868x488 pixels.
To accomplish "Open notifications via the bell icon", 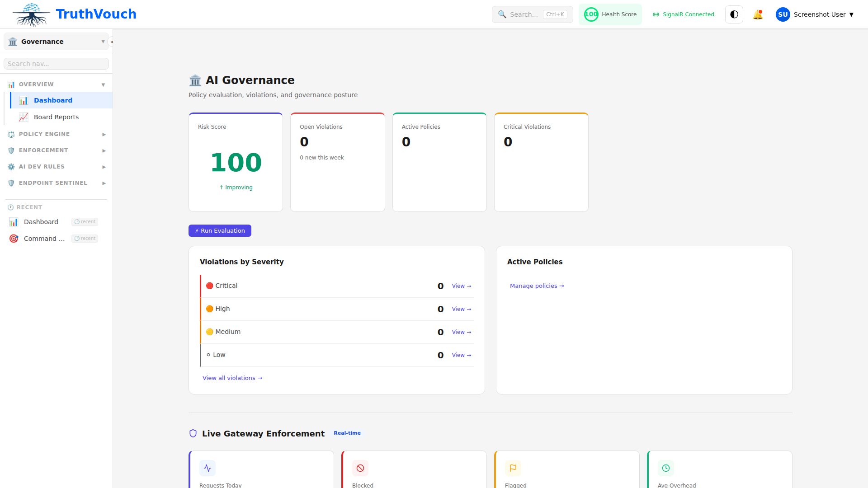I will coord(758,14).
